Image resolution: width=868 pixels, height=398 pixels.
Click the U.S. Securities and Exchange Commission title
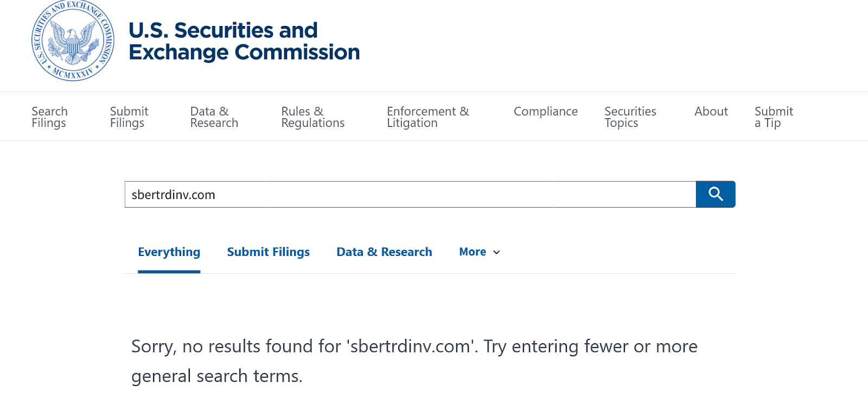(x=244, y=41)
